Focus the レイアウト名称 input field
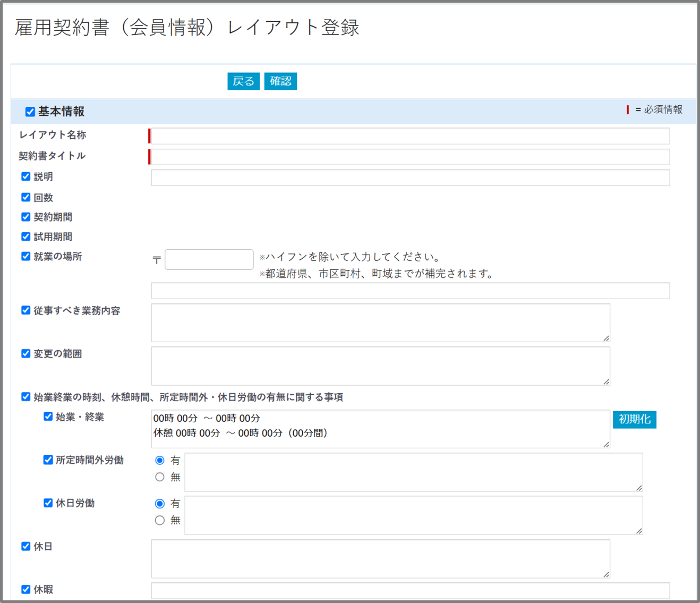Image resolution: width=700 pixels, height=603 pixels. click(x=411, y=136)
